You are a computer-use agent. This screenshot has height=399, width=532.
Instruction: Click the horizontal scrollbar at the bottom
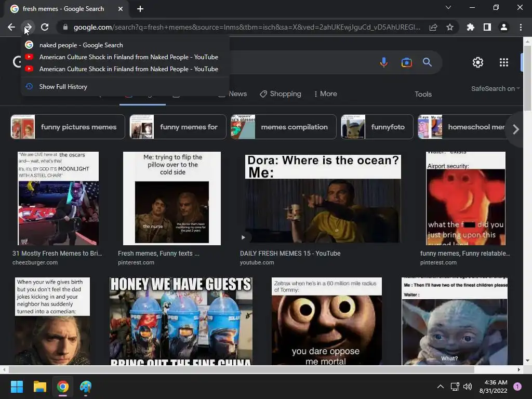[x=241, y=369]
